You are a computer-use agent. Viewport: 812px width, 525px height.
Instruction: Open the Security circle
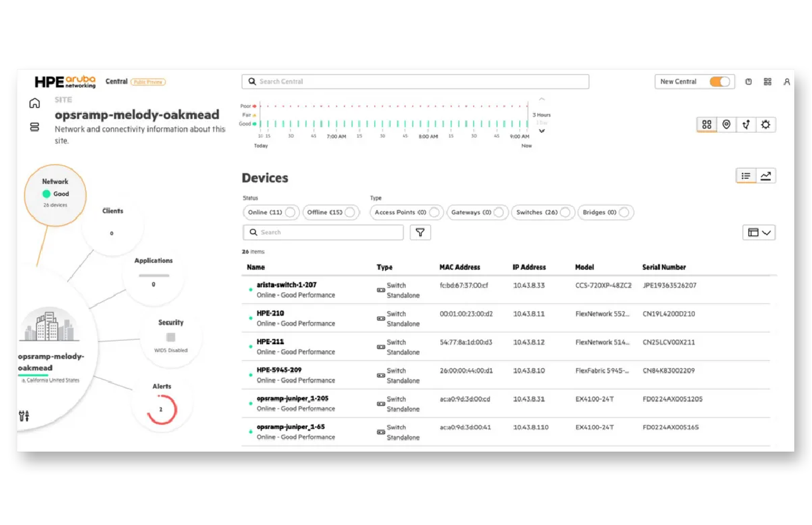(171, 336)
